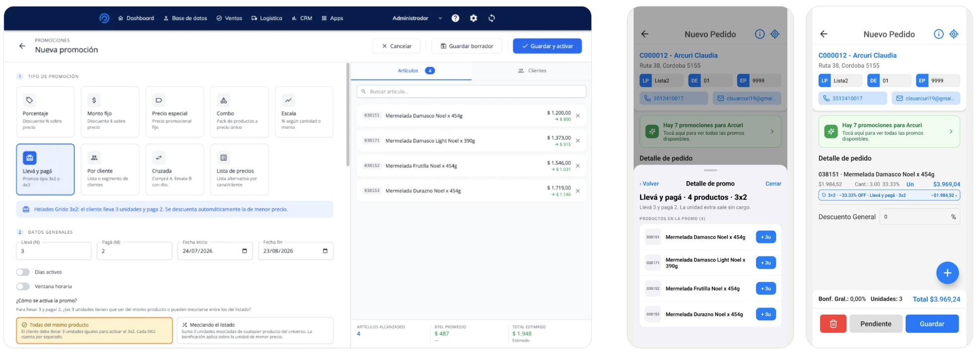Image resolution: width=980 pixels, height=357 pixels.
Task: Toggle the Ventana horaria switch
Action: pyautogui.click(x=23, y=286)
